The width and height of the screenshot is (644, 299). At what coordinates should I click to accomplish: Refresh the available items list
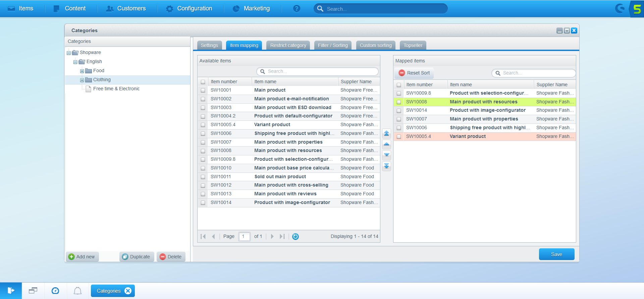(x=295, y=237)
